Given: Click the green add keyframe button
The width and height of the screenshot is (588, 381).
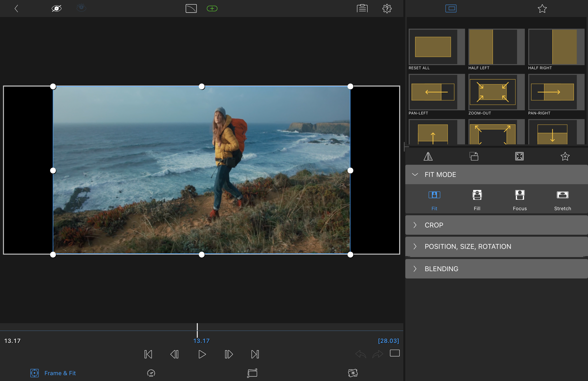Looking at the screenshot, I should click(212, 9).
